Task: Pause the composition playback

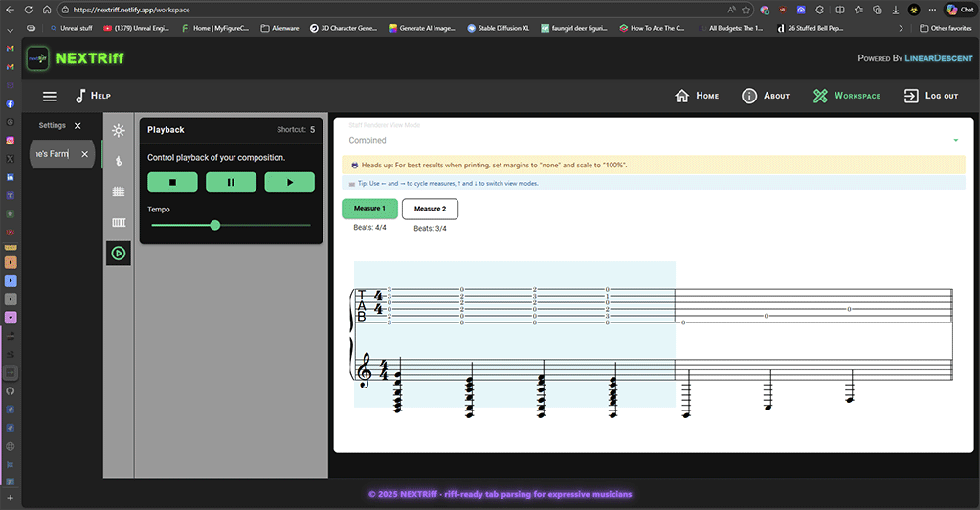Action: (x=231, y=182)
